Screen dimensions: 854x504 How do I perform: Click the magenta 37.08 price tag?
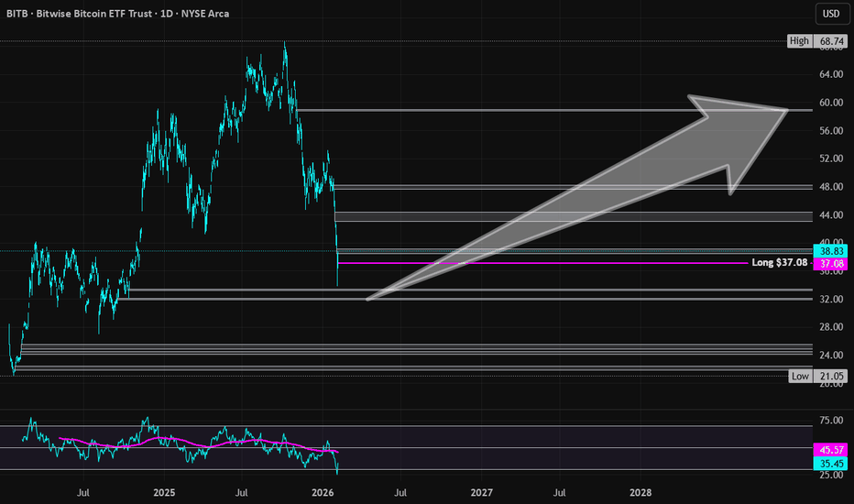[830, 264]
